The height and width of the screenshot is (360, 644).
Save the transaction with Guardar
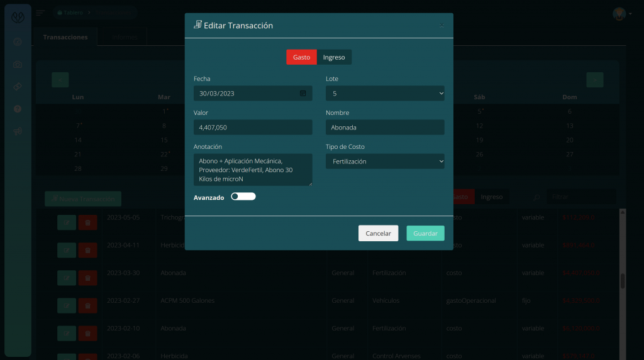click(x=425, y=233)
